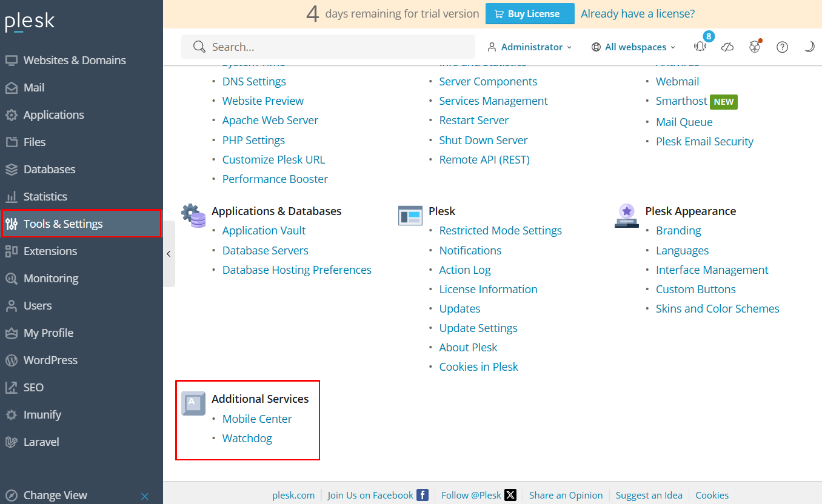Click the Imunify gear icon in sidebar

pyautogui.click(x=12, y=415)
